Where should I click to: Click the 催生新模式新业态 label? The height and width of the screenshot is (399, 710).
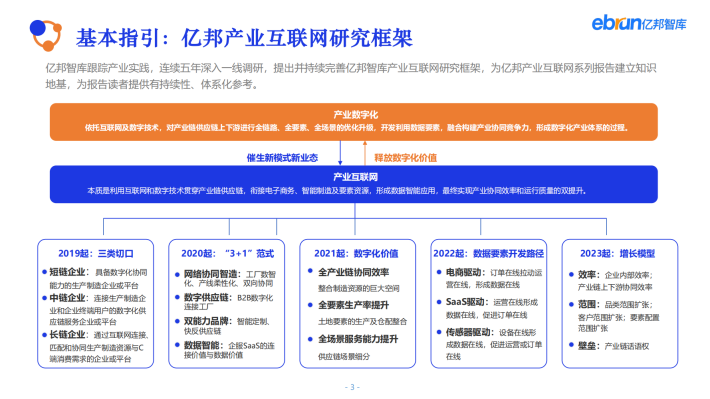click(x=282, y=158)
